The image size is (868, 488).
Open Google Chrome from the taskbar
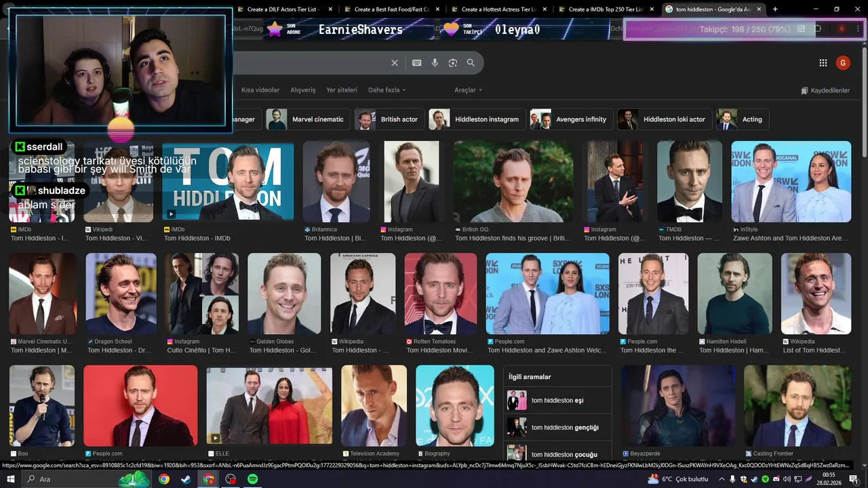coord(164,479)
